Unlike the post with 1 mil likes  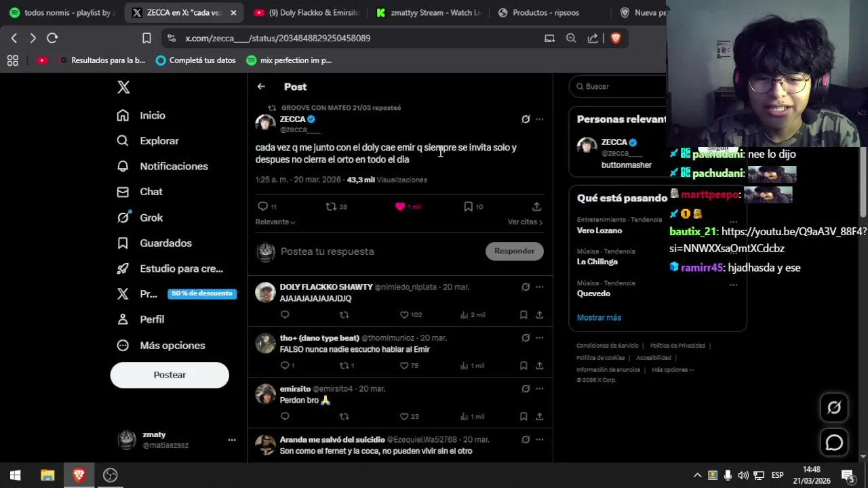tap(400, 207)
